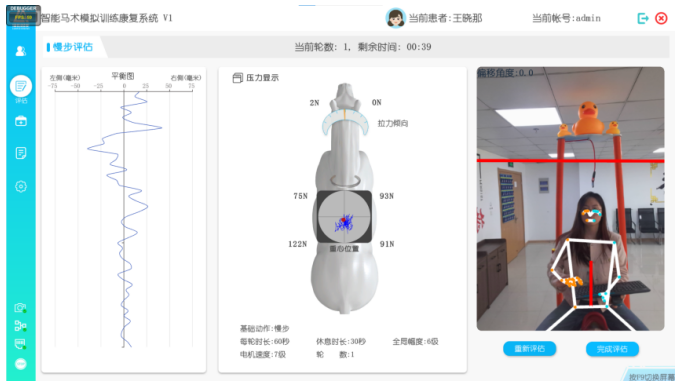
Task: Click the pull-force direction arc gauge
Action: click(x=345, y=122)
